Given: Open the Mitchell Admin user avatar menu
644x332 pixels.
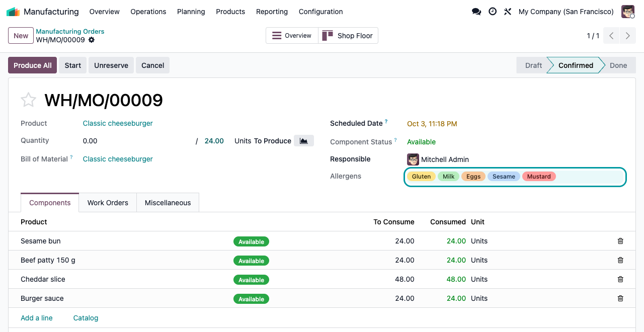Looking at the screenshot, I should coord(628,12).
